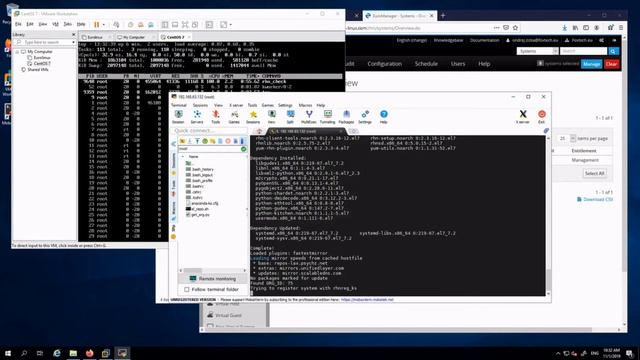Open Firefox from taskbar
The width and height of the screenshot is (640, 360).
point(89,353)
